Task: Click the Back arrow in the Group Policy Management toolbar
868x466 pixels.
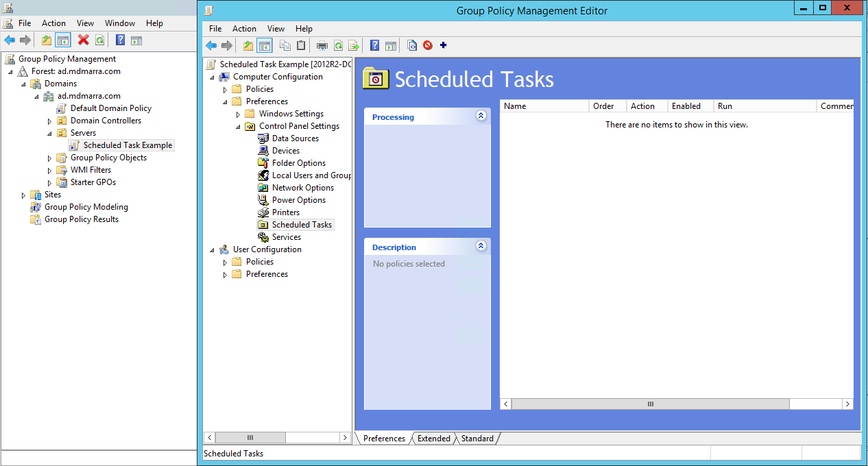Action: pyautogui.click(x=10, y=40)
